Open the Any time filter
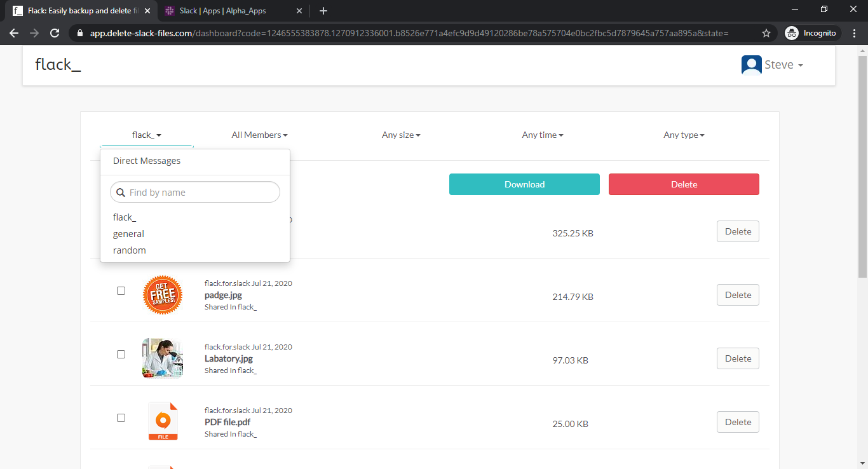Viewport: 868px width, 469px height. (543, 135)
